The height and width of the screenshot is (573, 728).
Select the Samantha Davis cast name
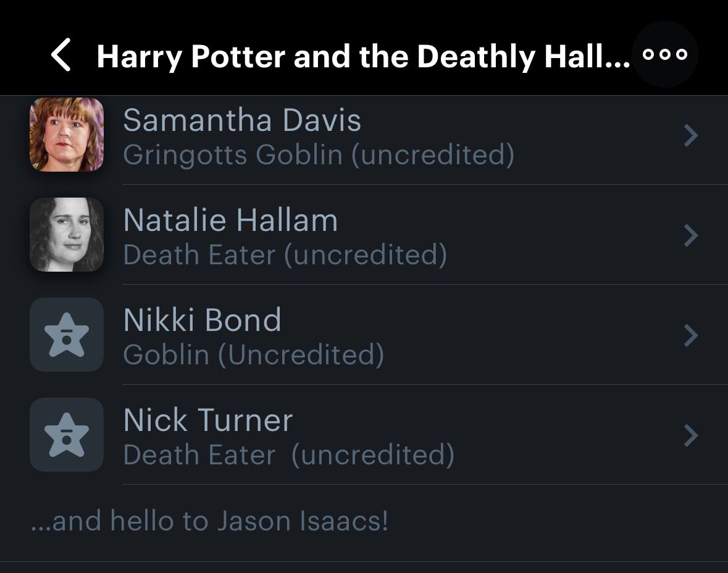(242, 120)
